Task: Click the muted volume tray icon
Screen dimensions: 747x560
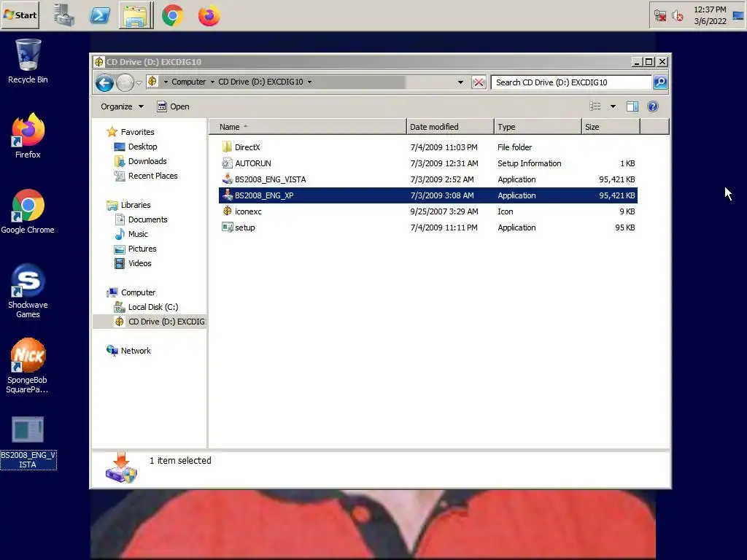Action: coord(678,16)
